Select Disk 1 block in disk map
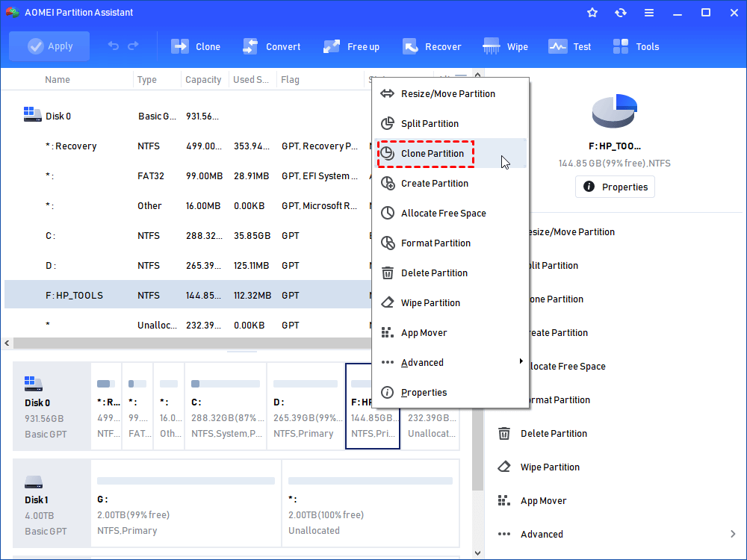 click(x=52, y=504)
